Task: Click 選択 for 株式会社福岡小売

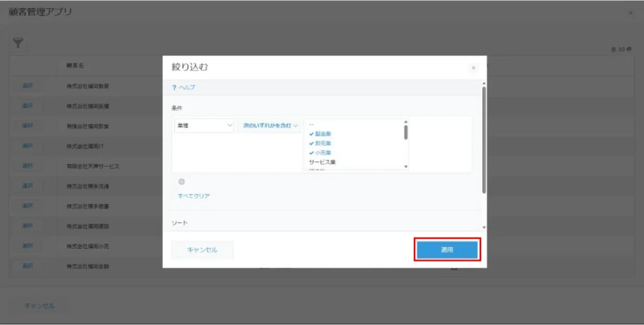Action: point(27,246)
